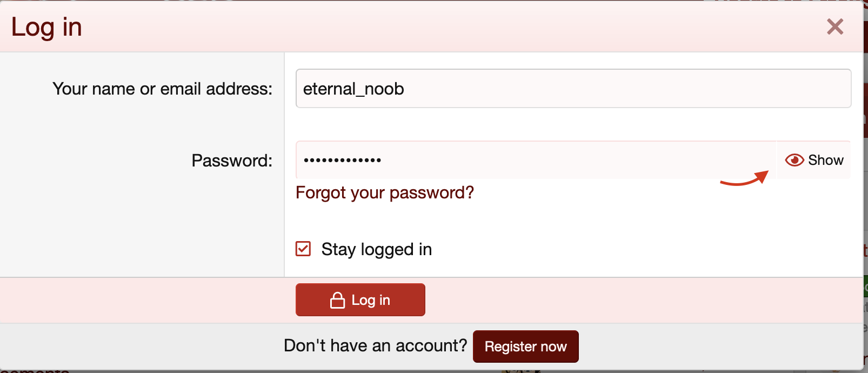868x373 pixels.
Task: Click the Stay logged in label text
Action: (376, 249)
